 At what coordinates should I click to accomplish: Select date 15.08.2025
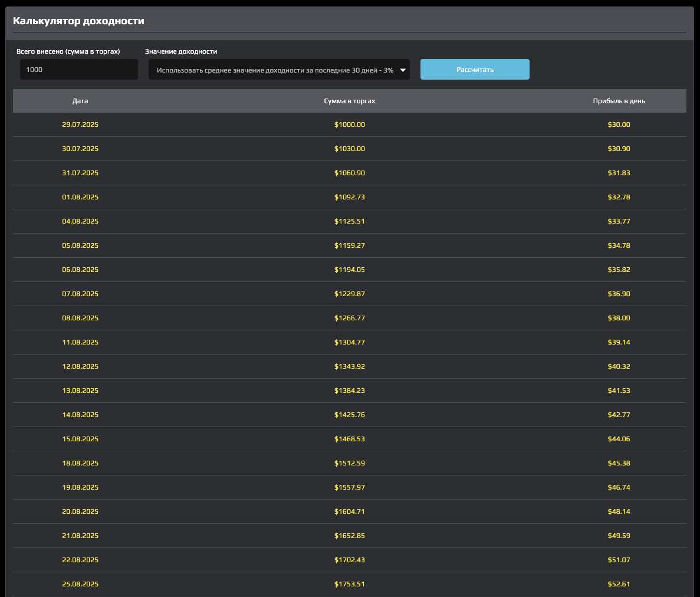click(x=80, y=439)
